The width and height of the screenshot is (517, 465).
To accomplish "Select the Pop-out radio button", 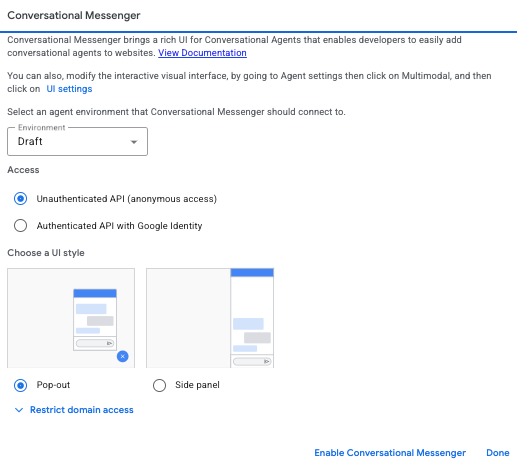I will coord(20,385).
